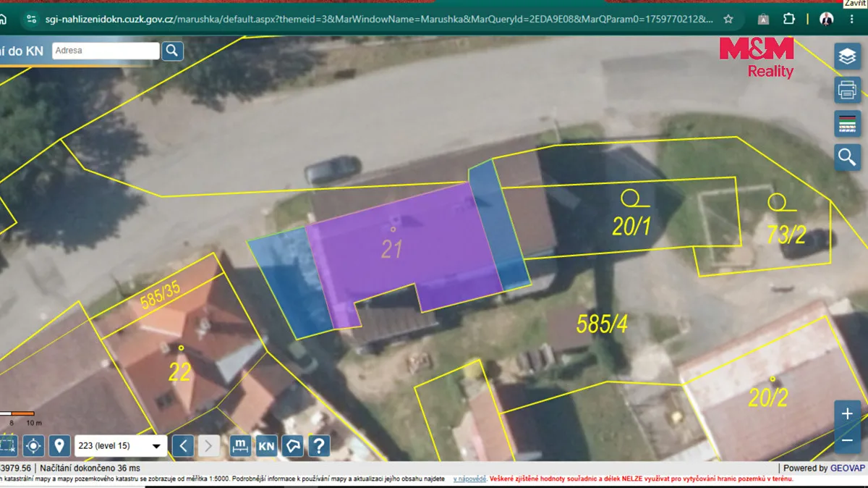The image size is (868, 488).
Task: Click the GEOVAP powered-by link
Action: [846, 468]
